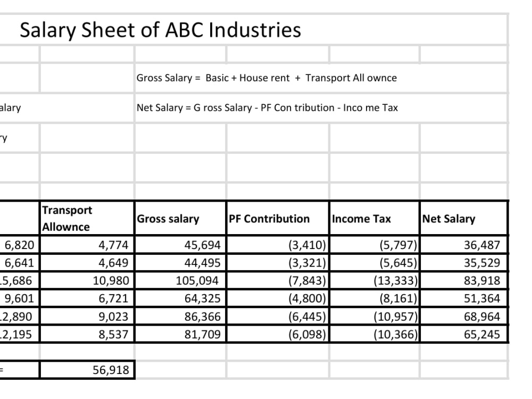Select gross salary cell 81,709

[x=180, y=334]
